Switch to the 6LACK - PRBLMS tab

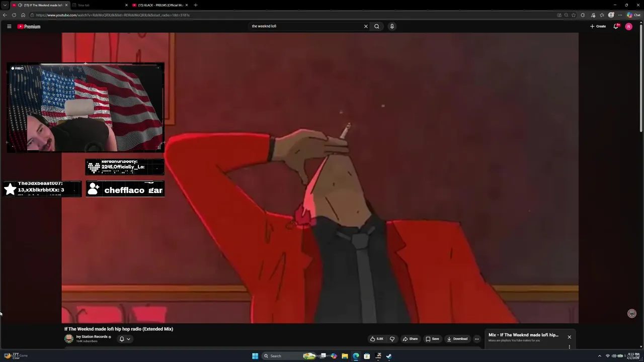pos(160,5)
